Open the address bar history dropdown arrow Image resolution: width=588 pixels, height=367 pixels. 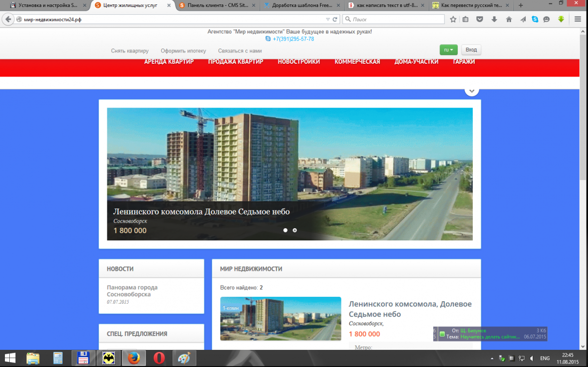coord(328,20)
